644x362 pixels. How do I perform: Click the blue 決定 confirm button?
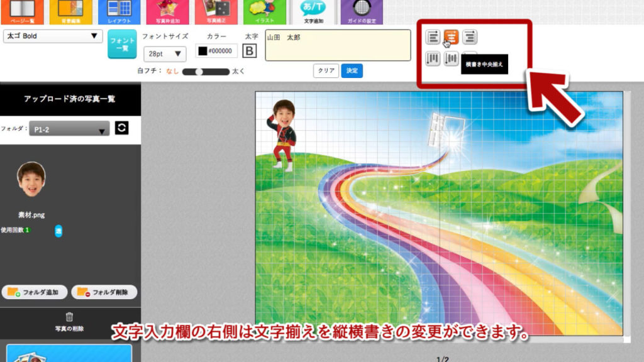(x=352, y=70)
